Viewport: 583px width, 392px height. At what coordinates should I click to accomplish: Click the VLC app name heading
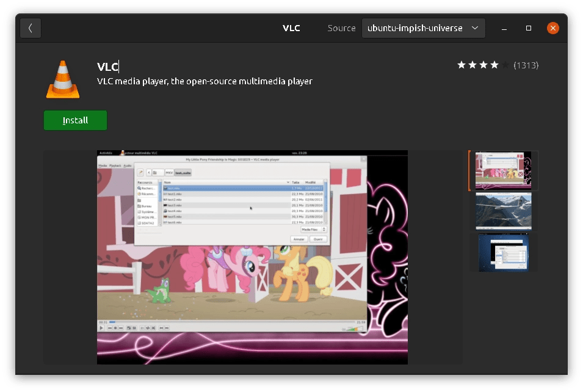click(107, 67)
